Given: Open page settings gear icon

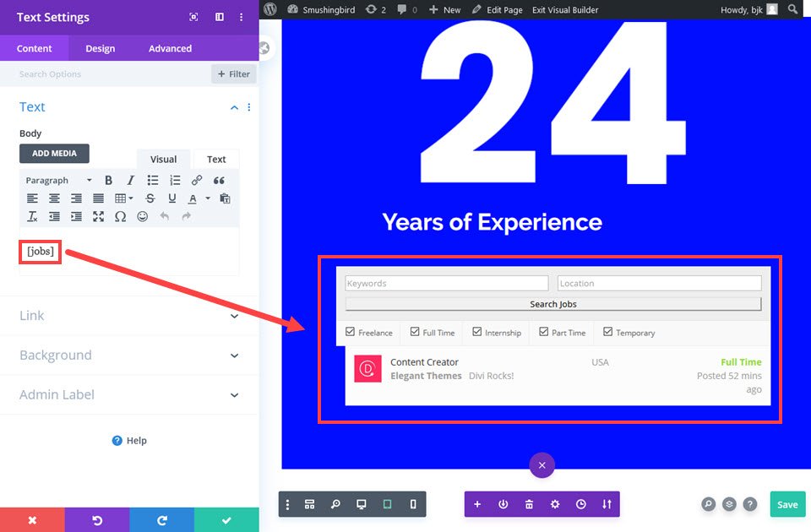Looking at the screenshot, I should point(555,504).
